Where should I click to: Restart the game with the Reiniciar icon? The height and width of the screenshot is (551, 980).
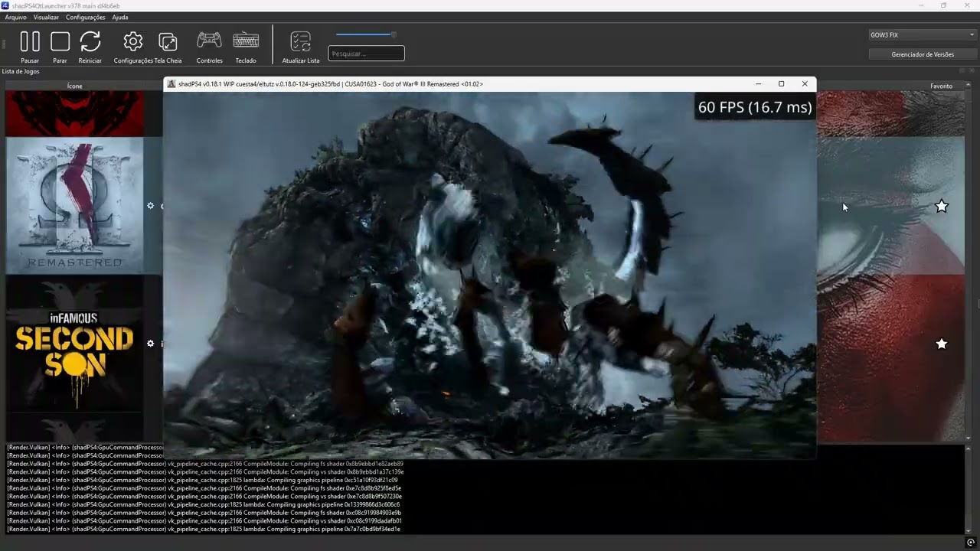[90, 41]
